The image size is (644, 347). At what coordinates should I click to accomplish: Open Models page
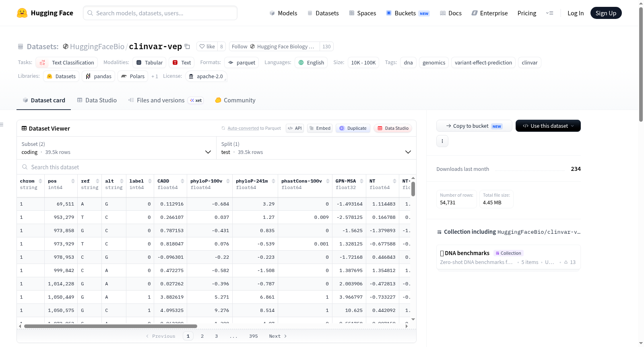point(283,13)
